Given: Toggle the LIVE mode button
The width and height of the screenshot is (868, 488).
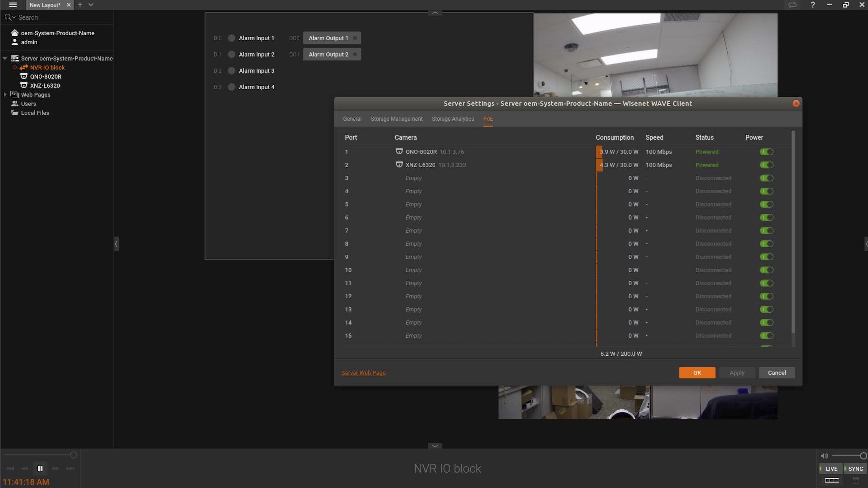Looking at the screenshot, I should (831, 469).
